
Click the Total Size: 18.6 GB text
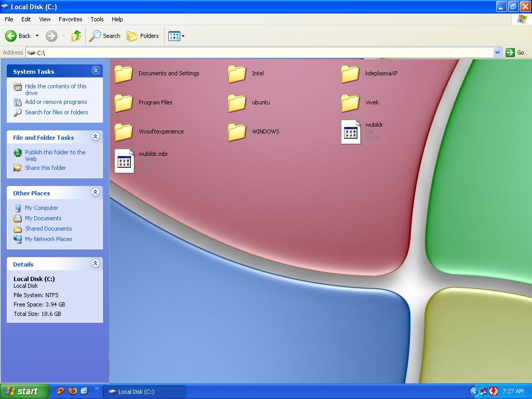point(37,314)
